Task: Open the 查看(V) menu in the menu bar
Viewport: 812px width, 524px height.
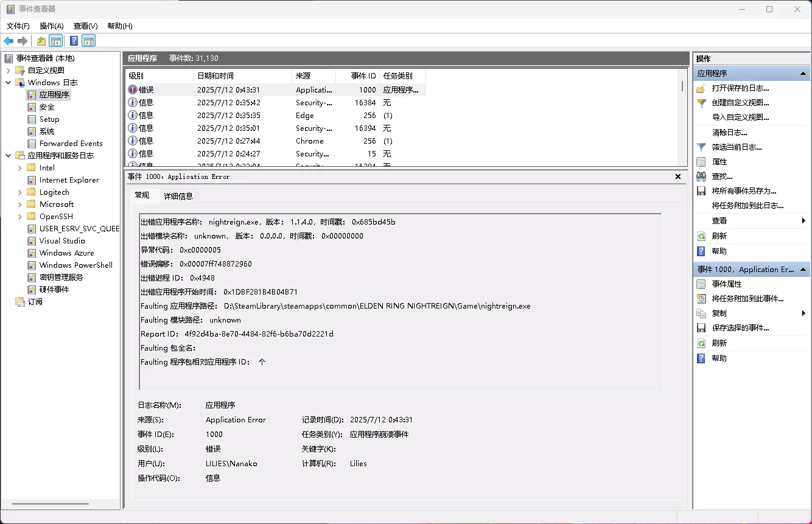Action: click(85, 26)
